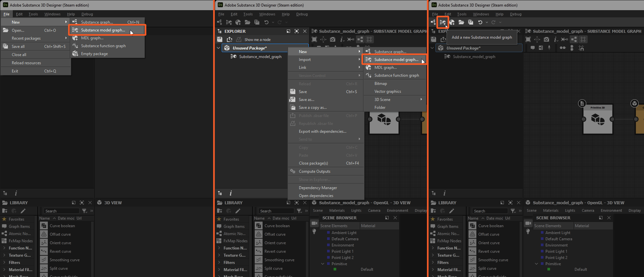The width and height of the screenshot is (644, 277).
Task: Toggle Default Camera square in right Scene Browser
Action: pyautogui.click(x=542, y=239)
